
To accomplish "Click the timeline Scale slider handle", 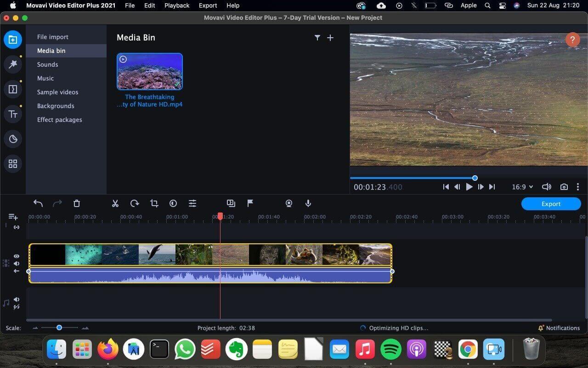I will click(59, 328).
